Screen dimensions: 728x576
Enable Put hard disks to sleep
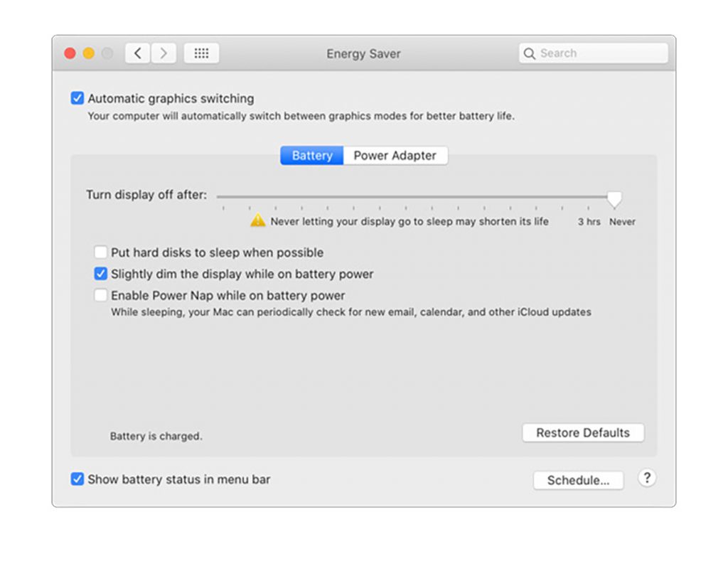pos(101,252)
